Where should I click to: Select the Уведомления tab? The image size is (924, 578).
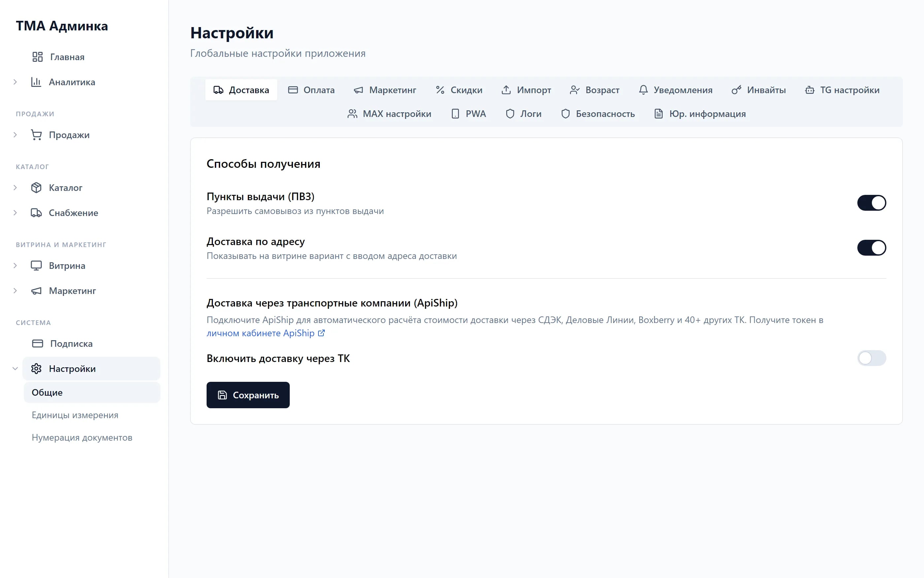676,90
